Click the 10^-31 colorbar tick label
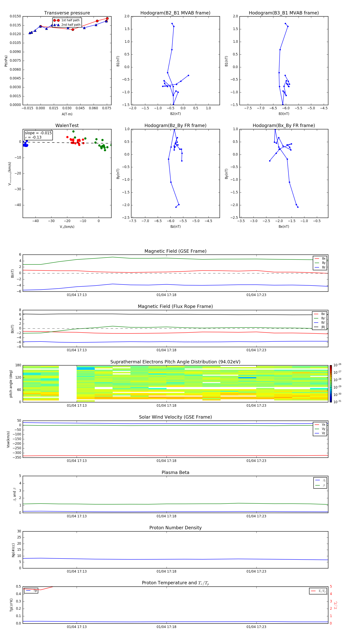The height and width of the screenshot is (644, 351). [x=337, y=402]
